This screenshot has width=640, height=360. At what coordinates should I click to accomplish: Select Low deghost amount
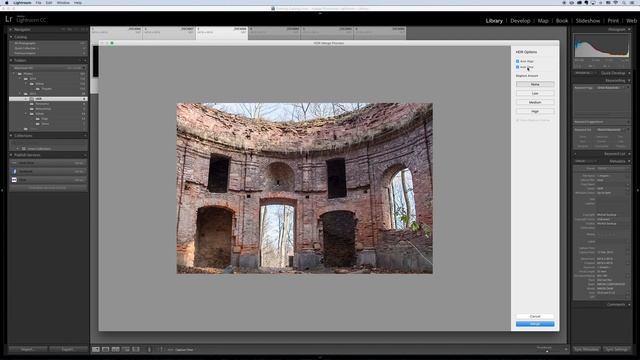pos(535,93)
